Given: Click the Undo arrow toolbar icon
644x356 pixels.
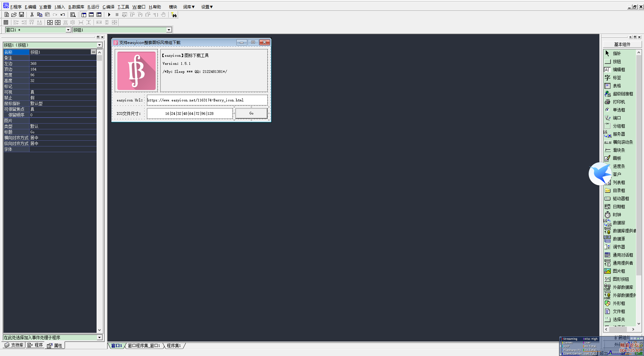Looking at the screenshot, I should pyautogui.click(x=63, y=15).
